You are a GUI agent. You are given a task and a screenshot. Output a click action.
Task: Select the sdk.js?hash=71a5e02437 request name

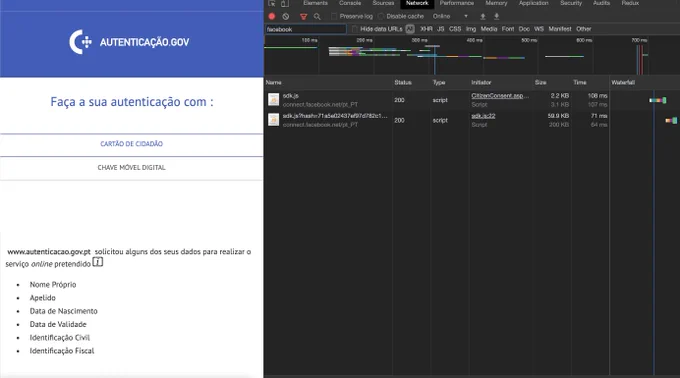(x=335, y=116)
